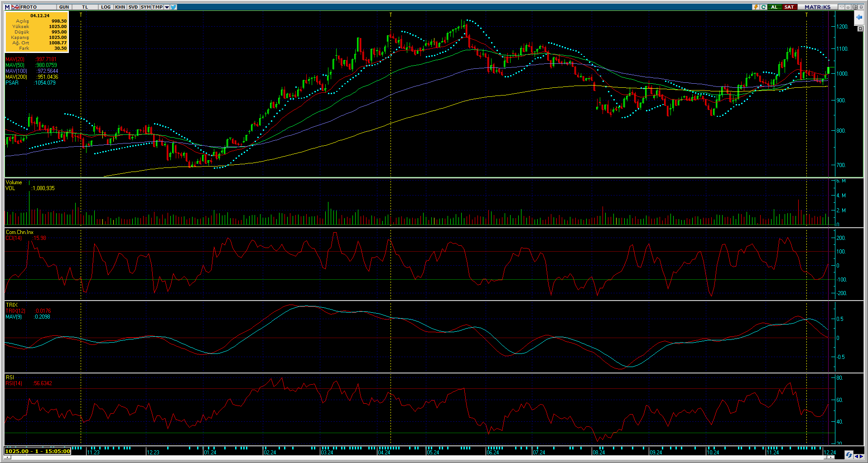The height and width of the screenshot is (463, 868).
Task: Click the 06.24 date axis label
Action: point(492,452)
